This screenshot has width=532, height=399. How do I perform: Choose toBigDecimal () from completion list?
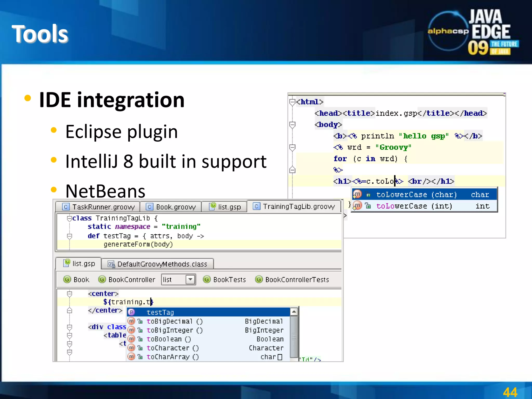(x=208, y=321)
